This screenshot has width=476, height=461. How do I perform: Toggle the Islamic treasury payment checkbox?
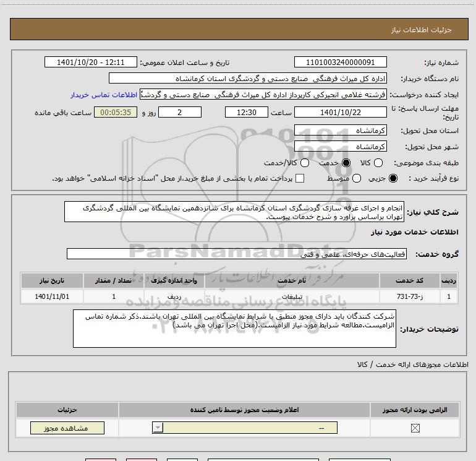pyautogui.click(x=300, y=178)
